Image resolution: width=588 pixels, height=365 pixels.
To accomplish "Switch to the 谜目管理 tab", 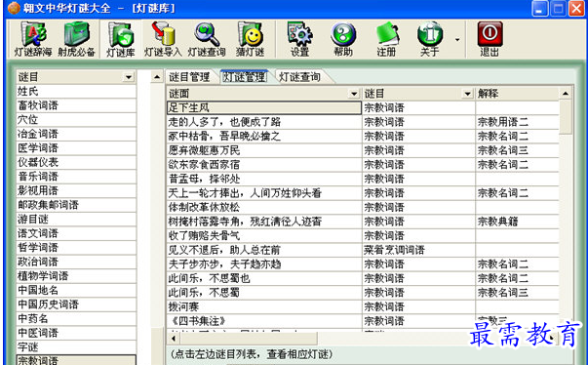I will tap(189, 77).
